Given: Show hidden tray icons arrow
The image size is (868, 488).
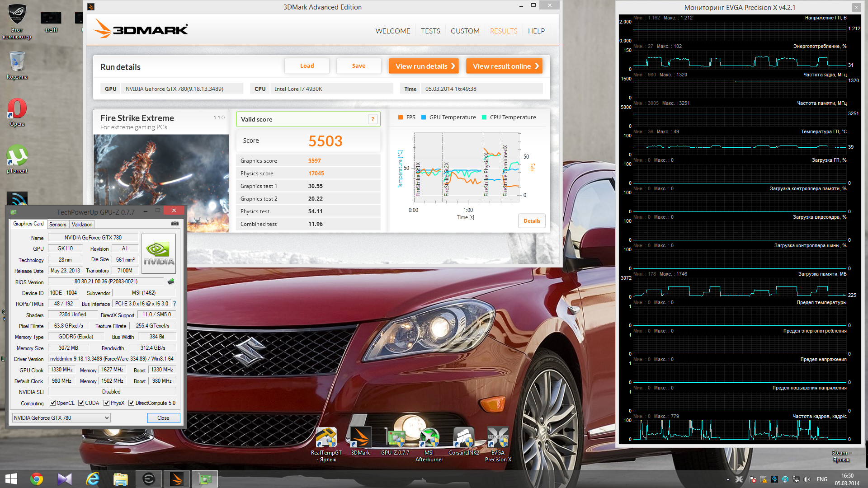Looking at the screenshot, I should (728, 479).
